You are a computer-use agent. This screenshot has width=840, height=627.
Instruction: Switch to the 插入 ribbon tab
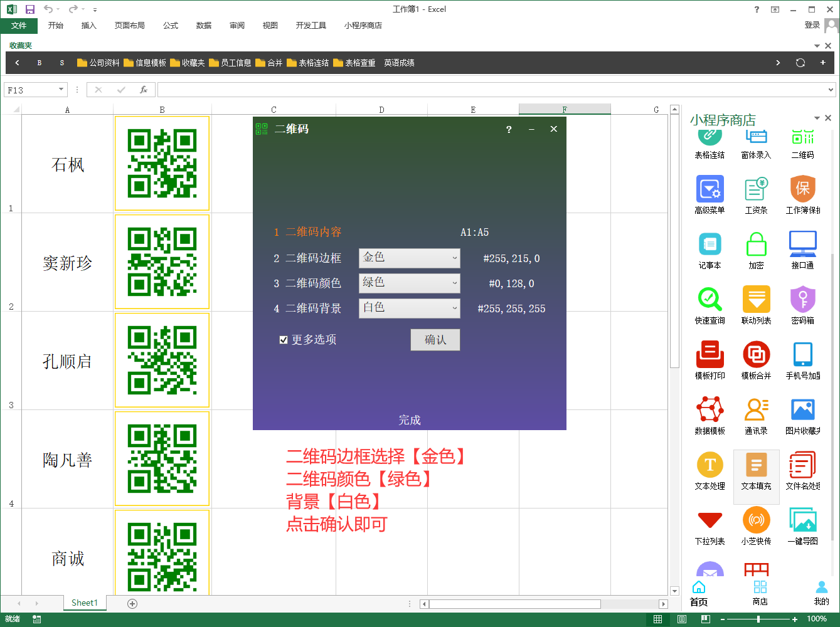(x=88, y=26)
